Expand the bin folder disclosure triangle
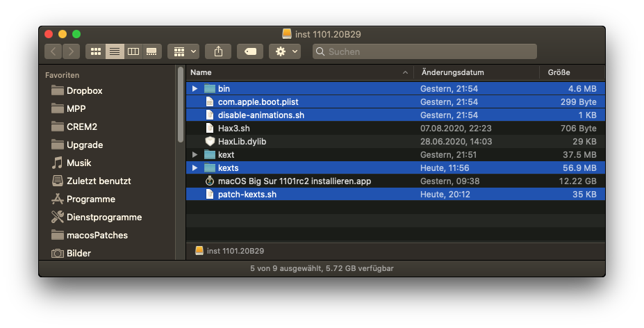This screenshot has height=328, width=644. point(195,88)
